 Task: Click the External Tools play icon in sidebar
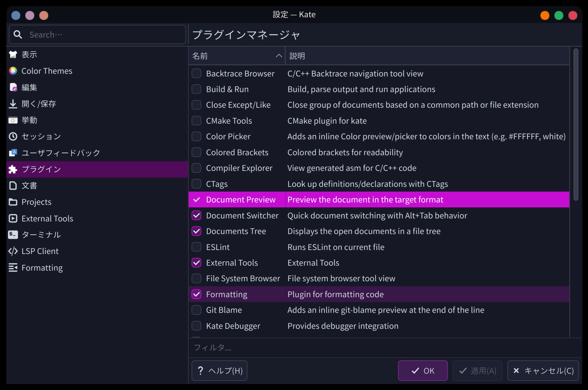[x=13, y=218]
